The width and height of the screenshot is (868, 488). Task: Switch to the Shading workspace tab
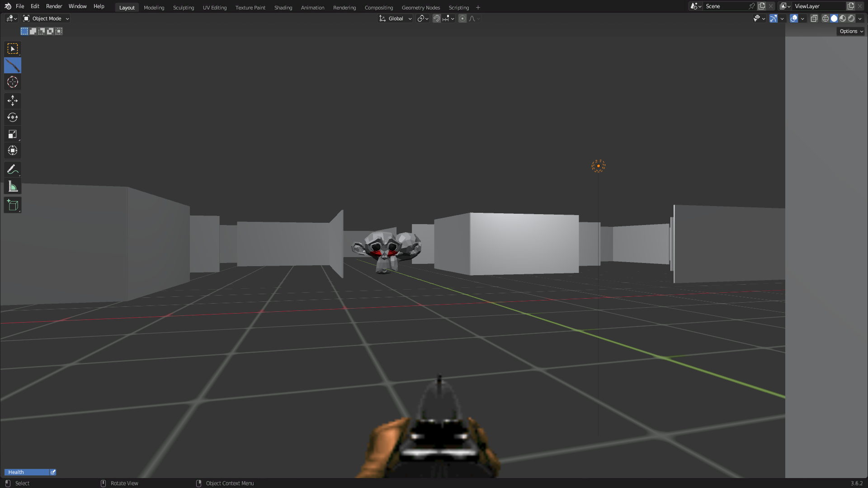(283, 8)
